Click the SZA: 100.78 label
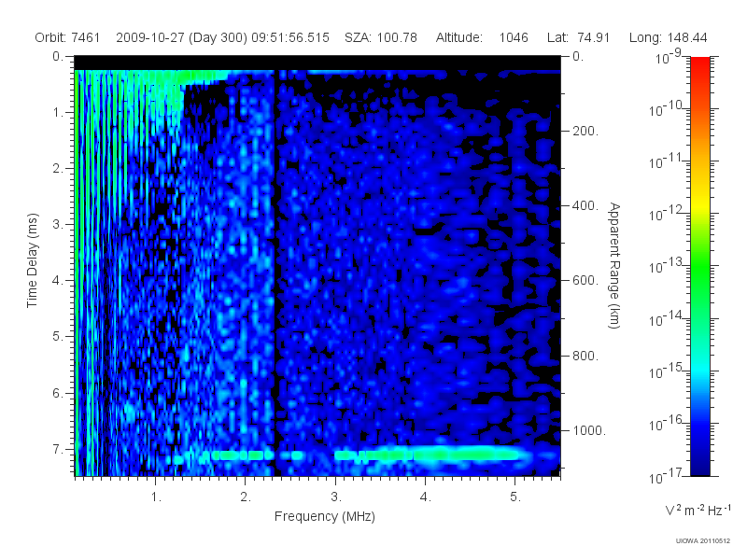 tap(381, 37)
